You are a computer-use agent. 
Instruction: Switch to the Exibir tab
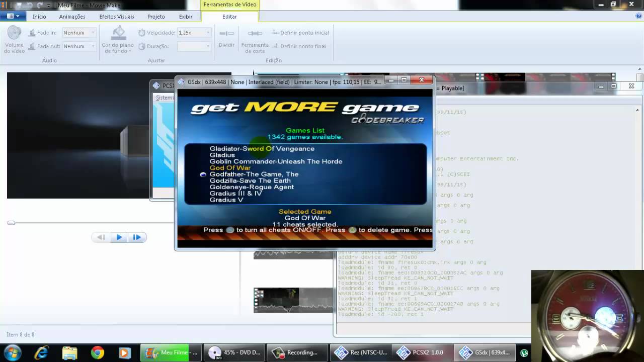186,17
